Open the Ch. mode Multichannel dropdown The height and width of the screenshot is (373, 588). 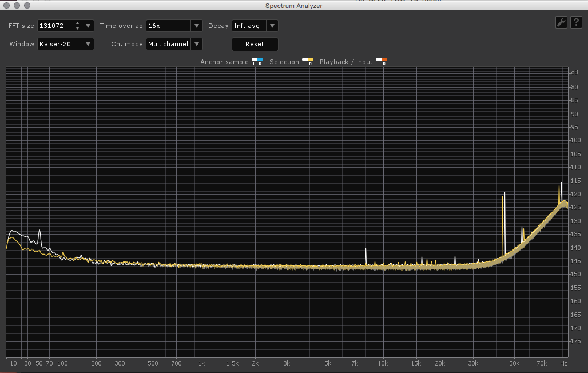pos(197,44)
